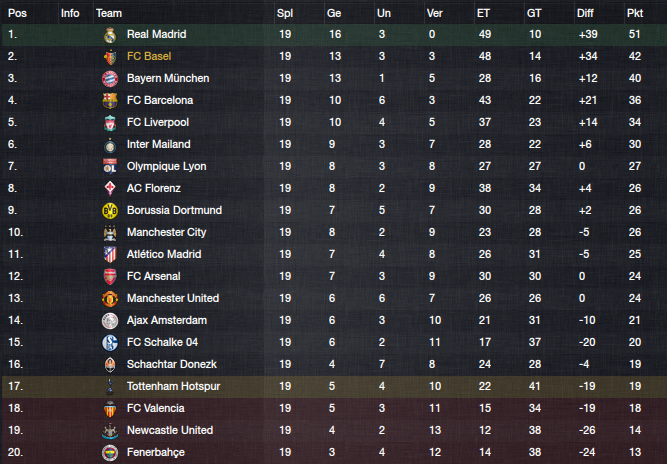Select the Olympique Lyon table row
Screen dimensions: 667x464
point(334,166)
